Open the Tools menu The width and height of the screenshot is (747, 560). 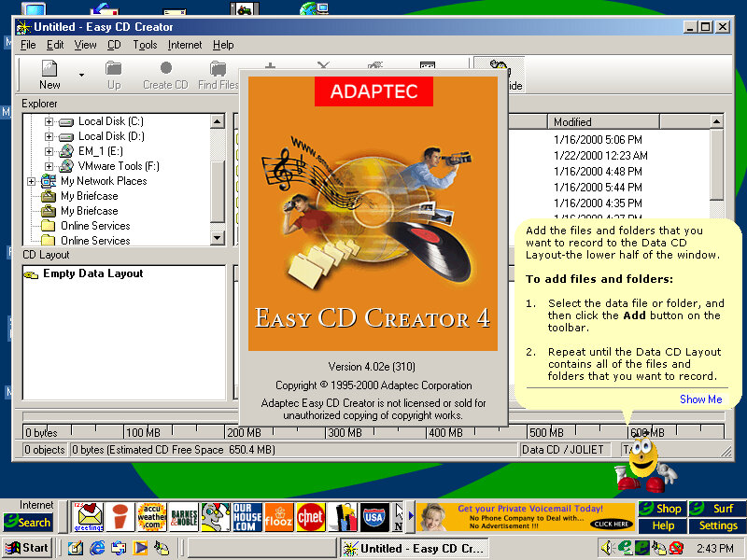coord(145,45)
